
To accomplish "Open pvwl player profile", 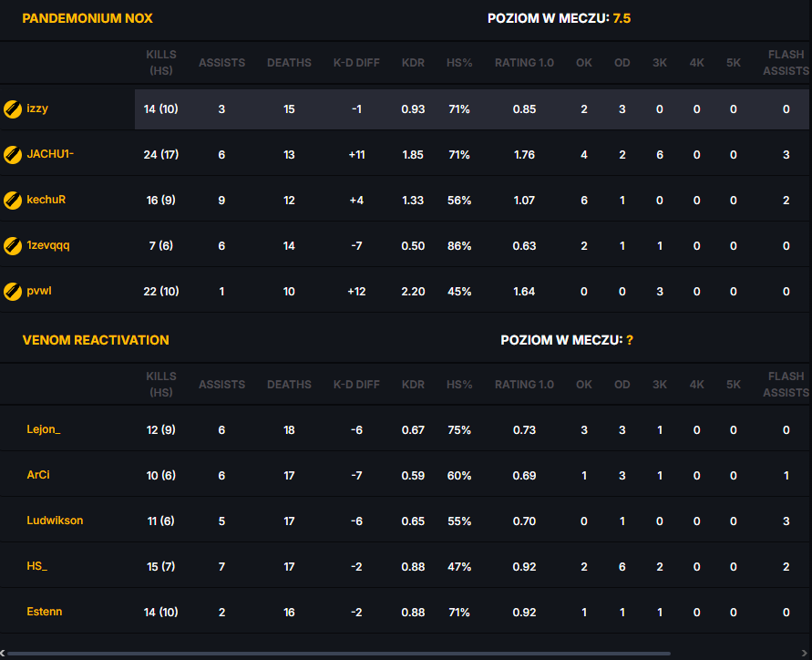I will coord(39,291).
